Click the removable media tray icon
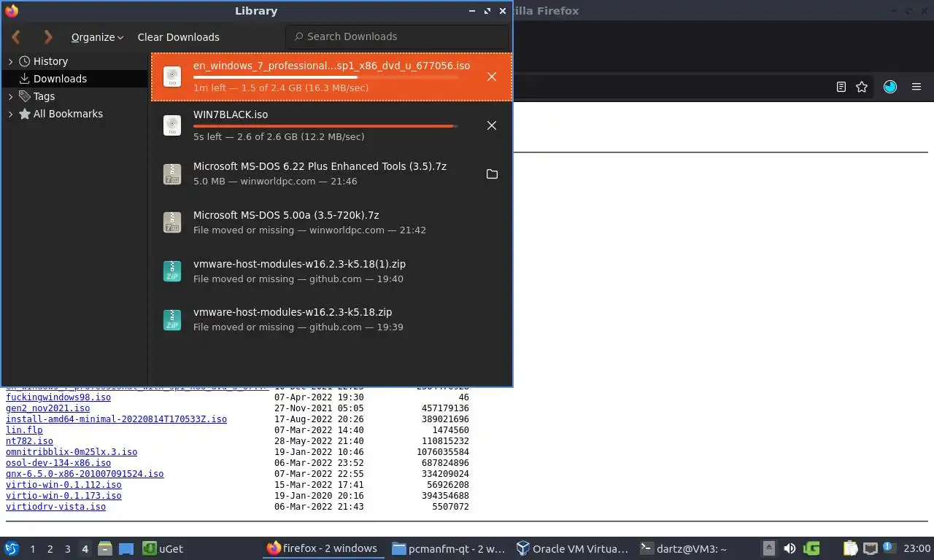This screenshot has height=560, width=934. (768, 548)
